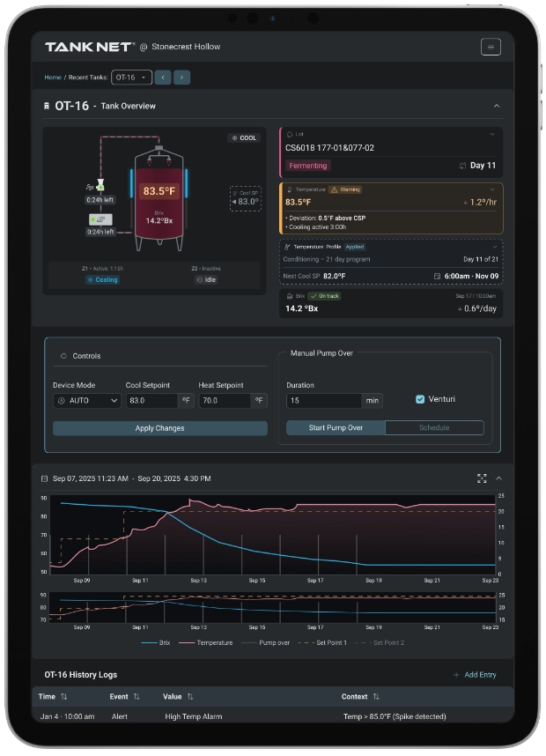Click the Home breadcrumb link

pyautogui.click(x=53, y=78)
